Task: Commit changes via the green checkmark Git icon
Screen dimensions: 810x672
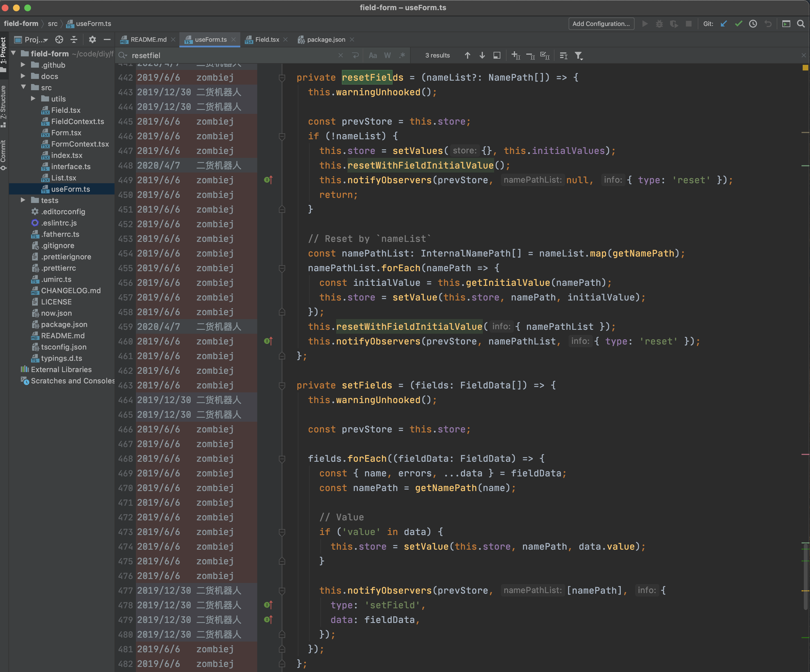Action: 739,23
